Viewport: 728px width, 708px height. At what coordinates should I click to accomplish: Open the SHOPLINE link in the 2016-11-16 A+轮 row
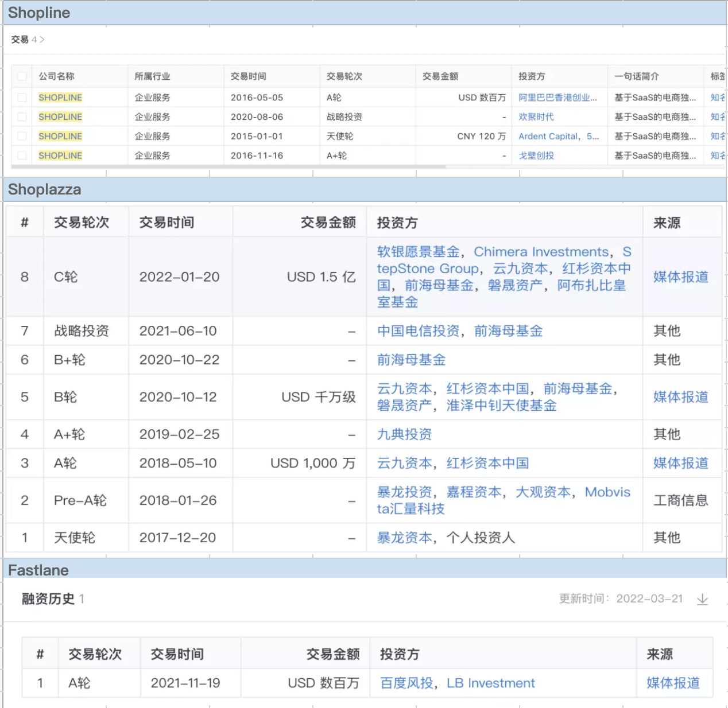click(x=60, y=155)
